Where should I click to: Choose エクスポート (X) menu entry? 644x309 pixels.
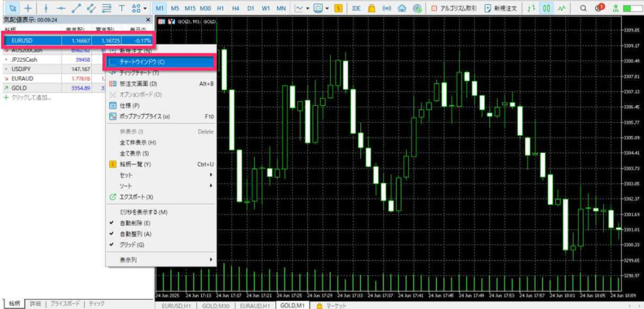[161, 197]
